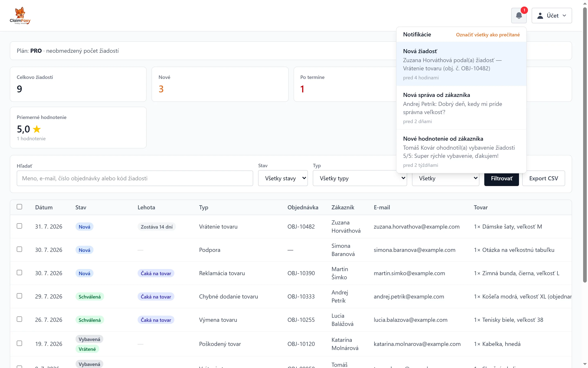Click the Celkovo žiadostí stat card
This screenshot has width=588, height=368.
pyautogui.click(x=78, y=84)
